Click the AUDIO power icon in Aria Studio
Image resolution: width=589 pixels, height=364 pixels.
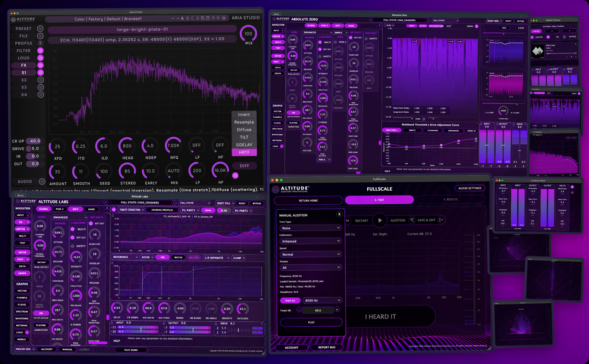coord(42,182)
